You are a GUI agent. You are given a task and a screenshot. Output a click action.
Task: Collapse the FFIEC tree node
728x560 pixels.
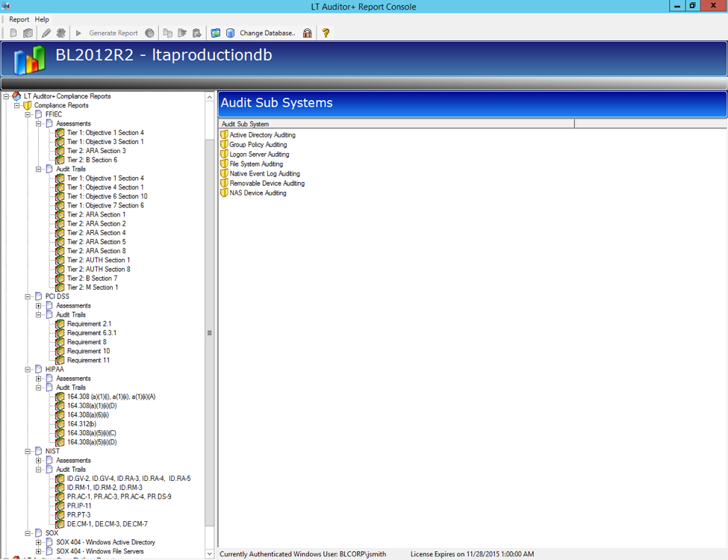28,114
